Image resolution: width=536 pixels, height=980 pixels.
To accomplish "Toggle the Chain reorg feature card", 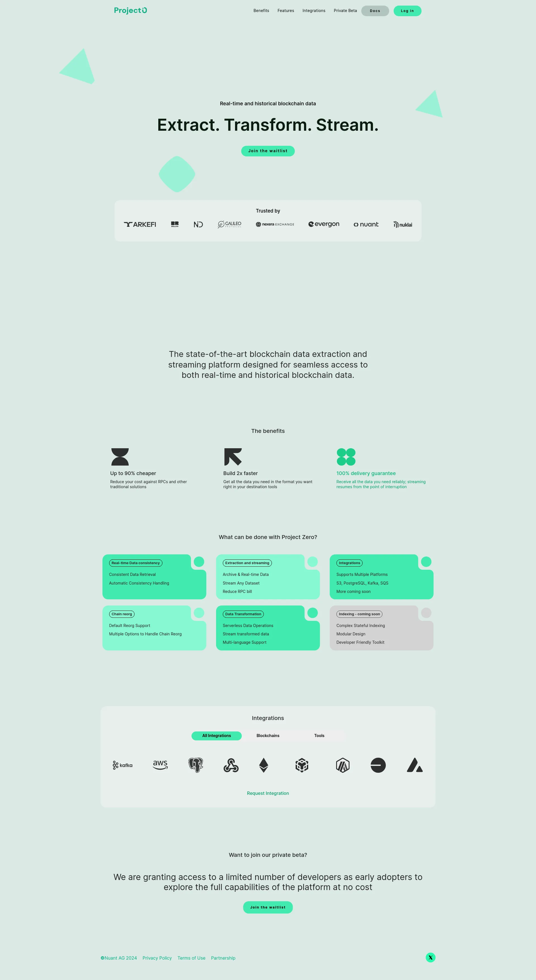I will [x=121, y=614].
